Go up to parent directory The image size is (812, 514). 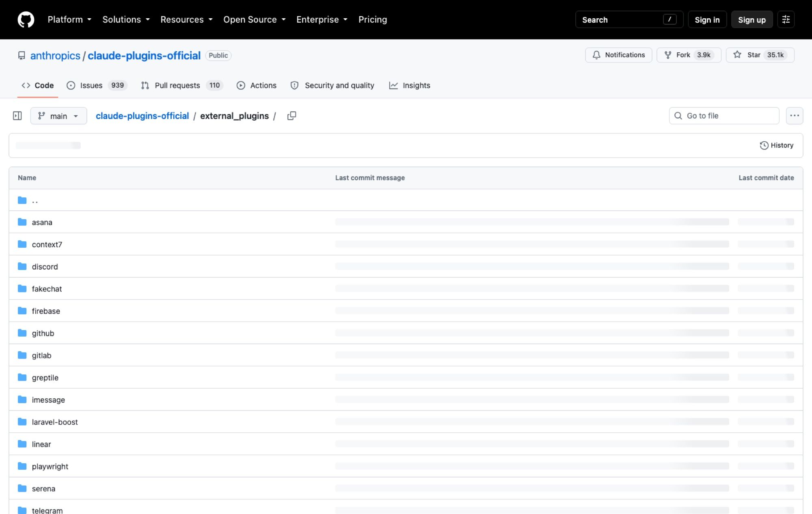[35, 200]
